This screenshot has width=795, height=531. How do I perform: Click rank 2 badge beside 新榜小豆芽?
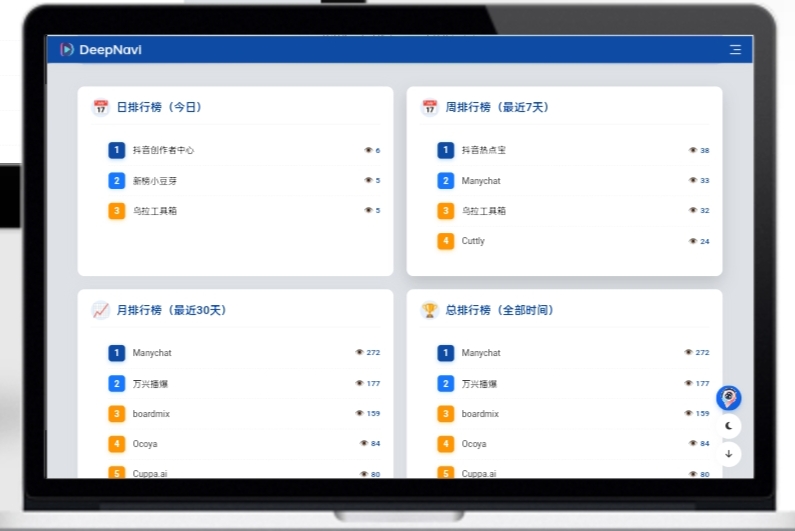click(117, 181)
